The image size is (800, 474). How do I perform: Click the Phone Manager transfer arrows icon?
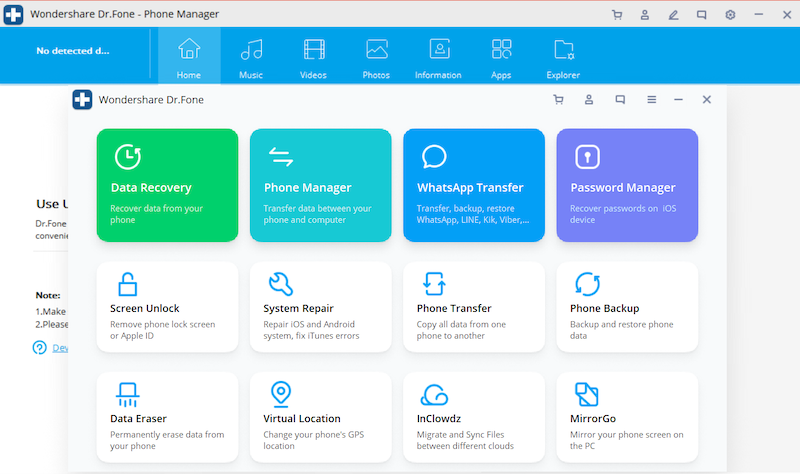pyautogui.click(x=281, y=157)
